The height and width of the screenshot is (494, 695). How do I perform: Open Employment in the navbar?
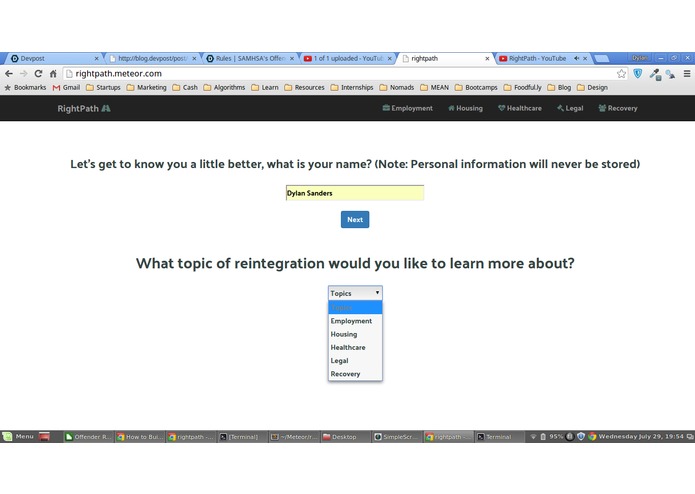407,108
